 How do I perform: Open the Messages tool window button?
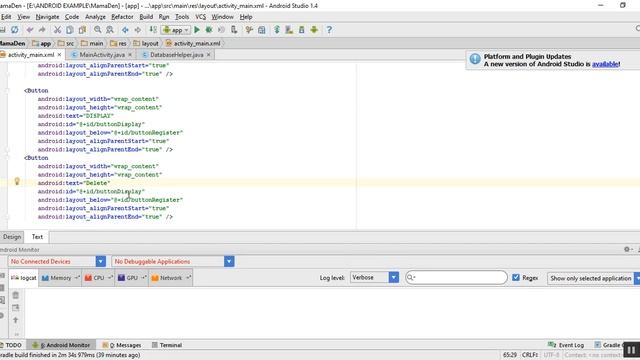point(122,345)
